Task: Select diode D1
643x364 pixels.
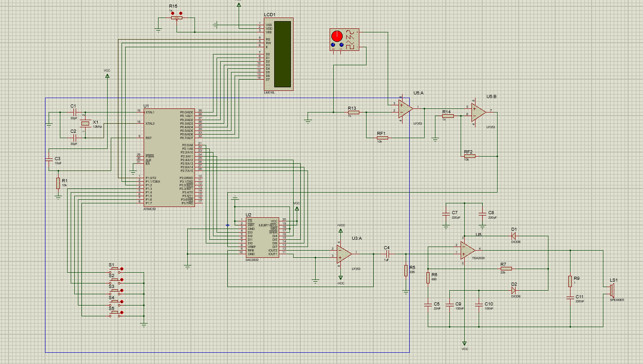Action: click(x=514, y=235)
